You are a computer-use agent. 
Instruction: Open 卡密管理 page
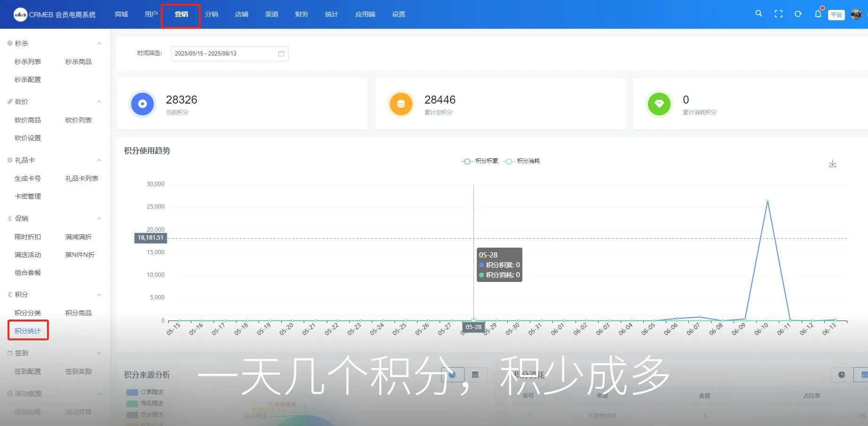click(x=28, y=196)
